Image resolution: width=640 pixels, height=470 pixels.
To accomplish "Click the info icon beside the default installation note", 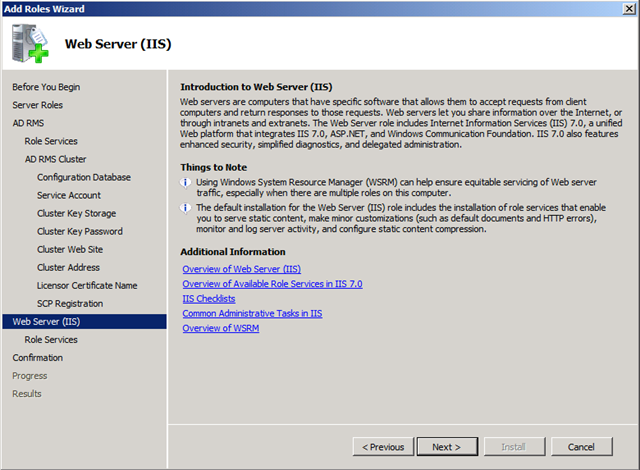I will (185, 208).
